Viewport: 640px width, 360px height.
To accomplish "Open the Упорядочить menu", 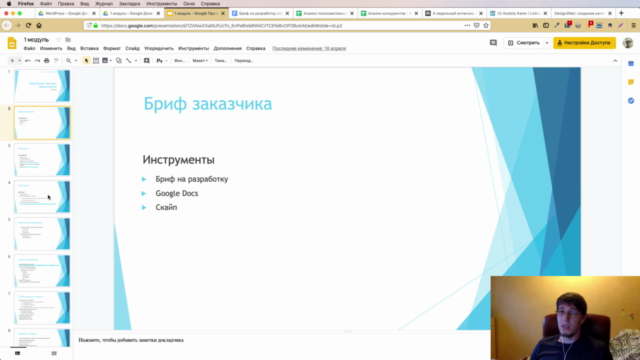I will [x=159, y=48].
